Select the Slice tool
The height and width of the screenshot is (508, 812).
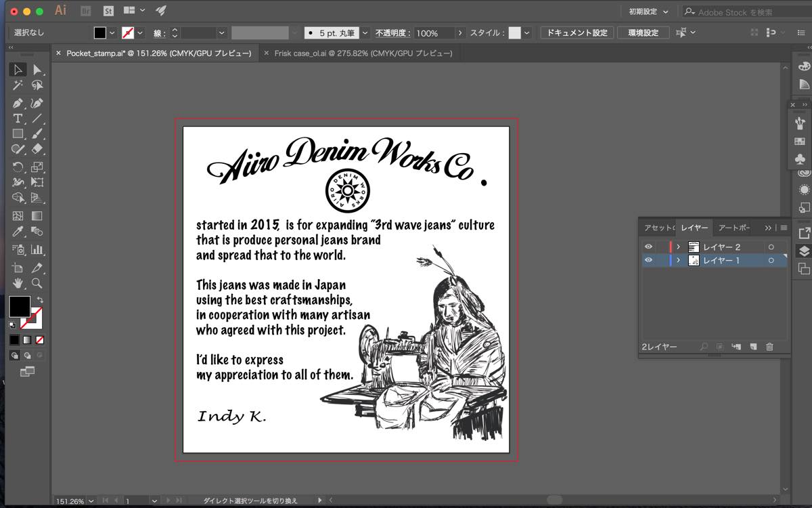(37, 268)
